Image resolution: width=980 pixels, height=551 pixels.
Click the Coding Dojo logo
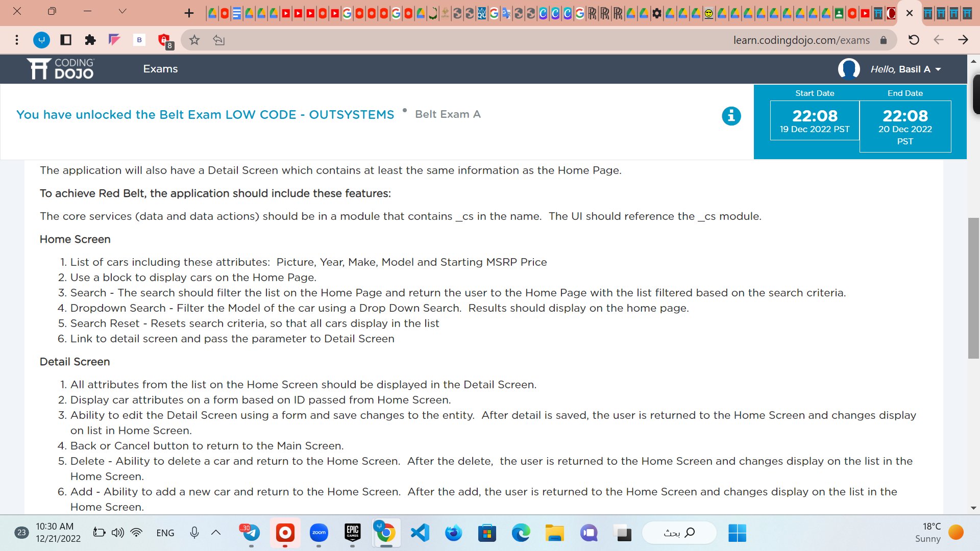coord(61,69)
